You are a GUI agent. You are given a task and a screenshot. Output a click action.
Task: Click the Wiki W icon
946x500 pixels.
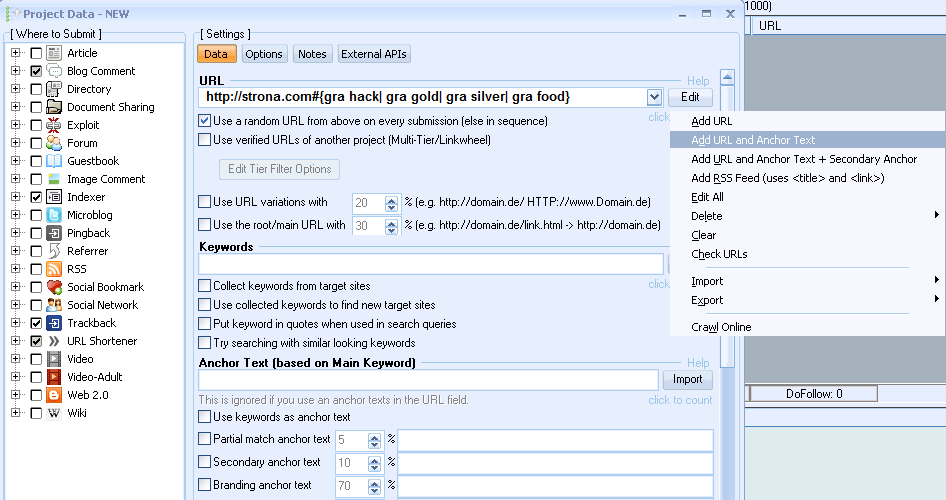tap(54, 413)
